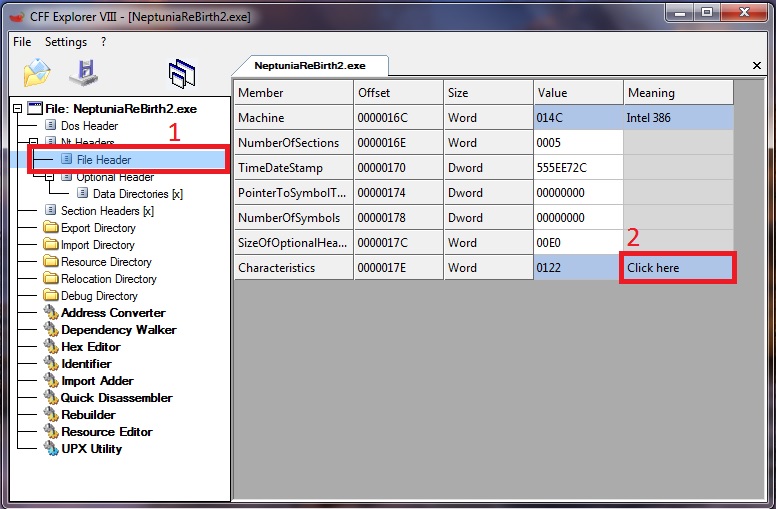Open Quick Disassembler tool

(x=116, y=398)
